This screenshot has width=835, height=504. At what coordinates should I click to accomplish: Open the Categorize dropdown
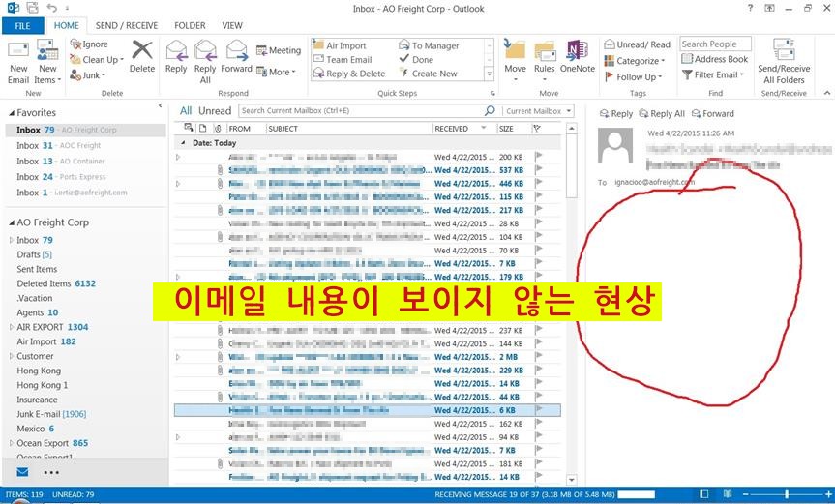tap(635, 61)
